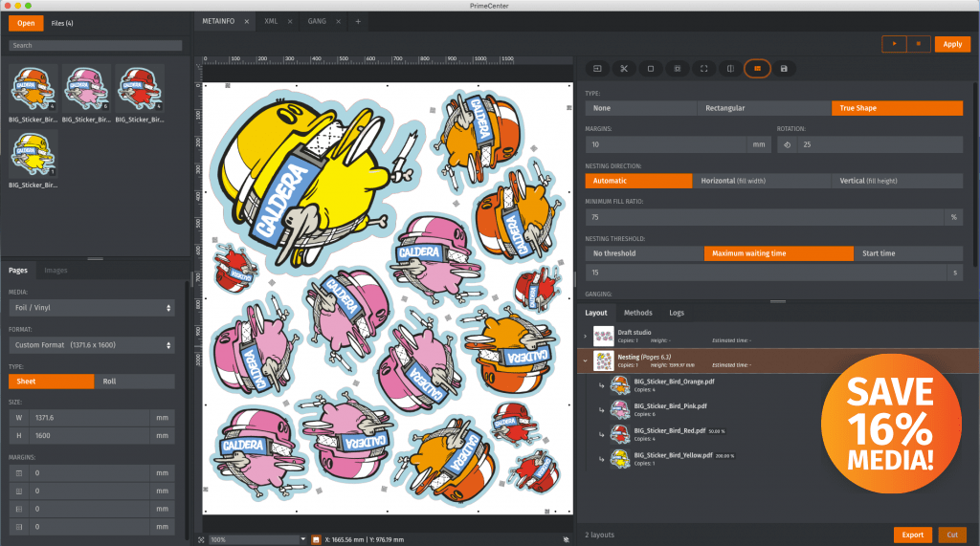This screenshot has width=980, height=546.
Task: Switch to the Methods tab
Action: coord(637,313)
